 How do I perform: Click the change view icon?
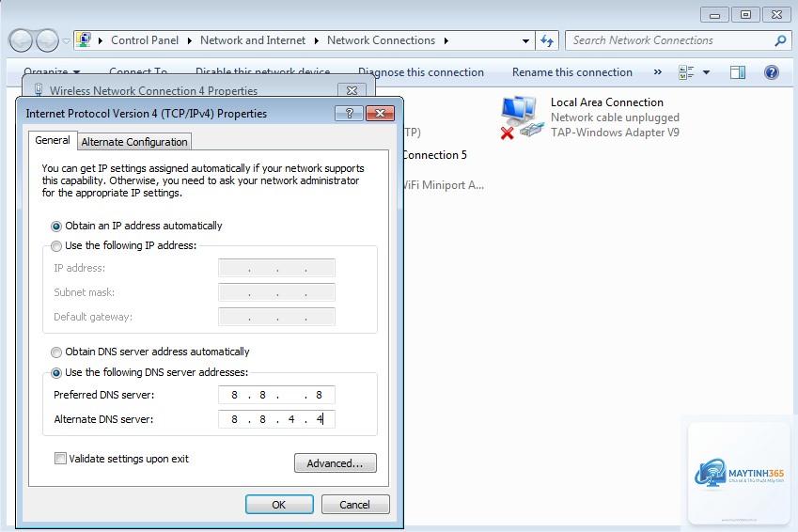coord(686,72)
